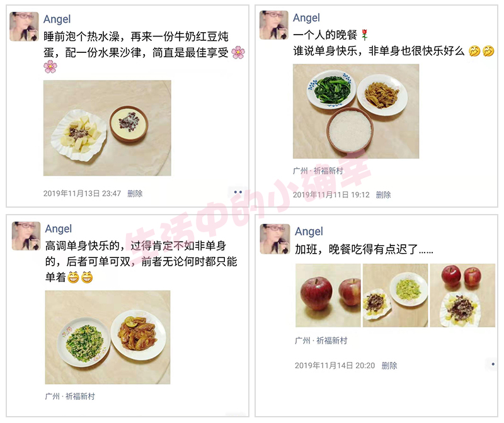The width and height of the screenshot is (504, 423).
Task: Open the middle photo with the avocado mash plate
Action: click(x=396, y=295)
